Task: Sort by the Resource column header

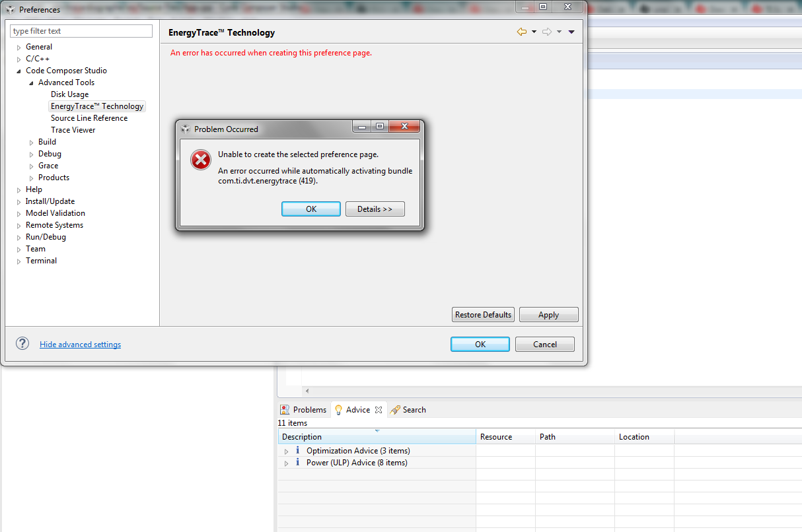Action: tap(505, 437)
